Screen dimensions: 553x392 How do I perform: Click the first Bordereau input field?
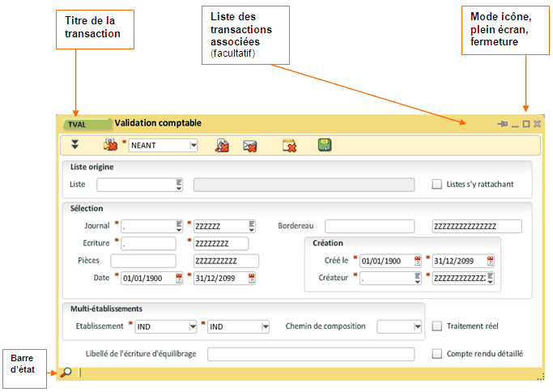(369, 226)
